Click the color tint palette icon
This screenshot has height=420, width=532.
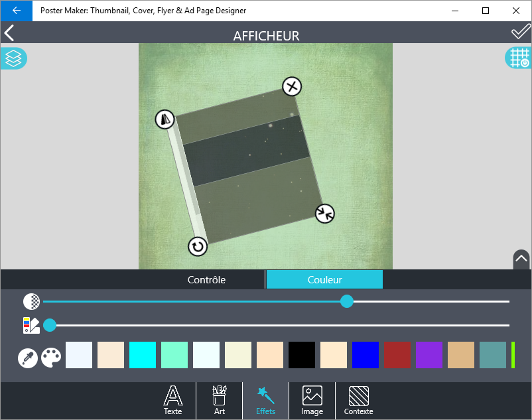[31, 325]
